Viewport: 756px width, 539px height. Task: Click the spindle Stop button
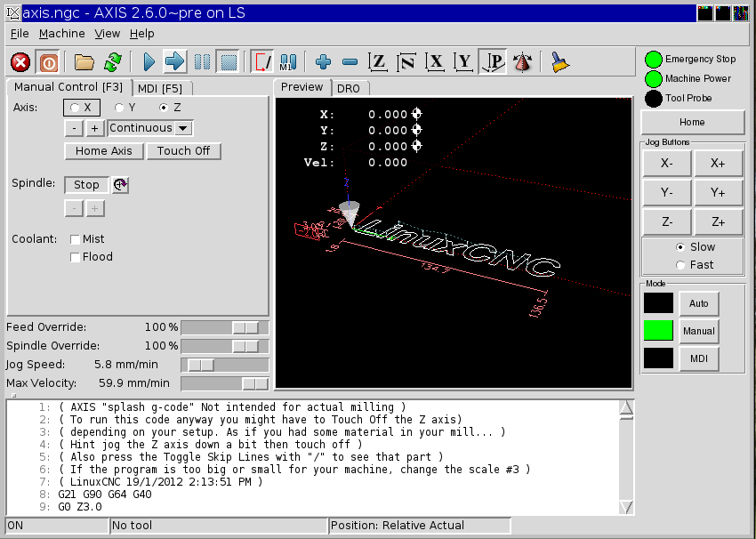coord(86,185)
